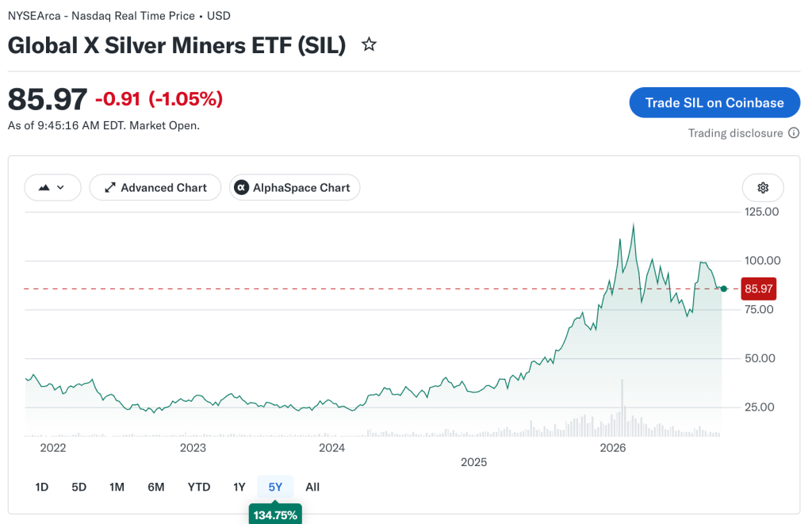
Task: Add SIL to watchlist with the star icon
Action: 369,44
